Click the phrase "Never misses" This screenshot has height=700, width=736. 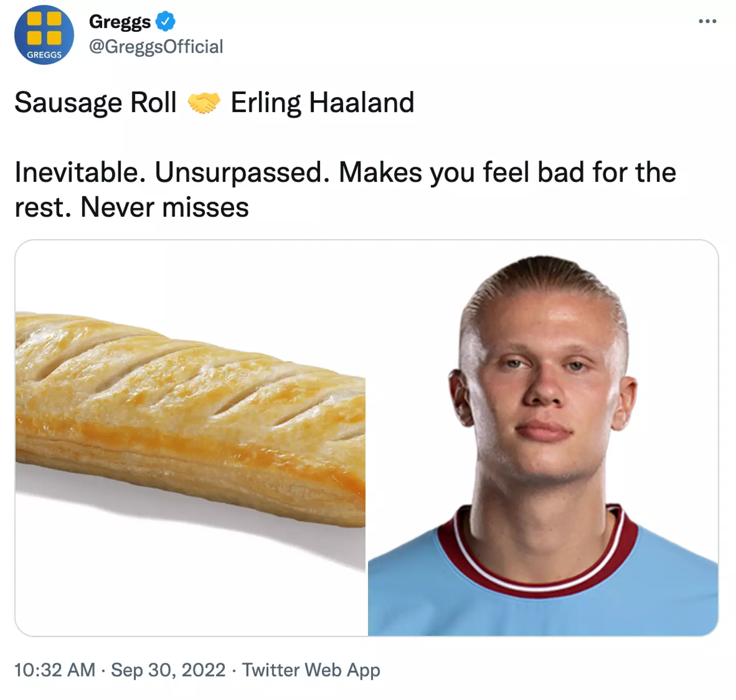[x=165, y=207]
